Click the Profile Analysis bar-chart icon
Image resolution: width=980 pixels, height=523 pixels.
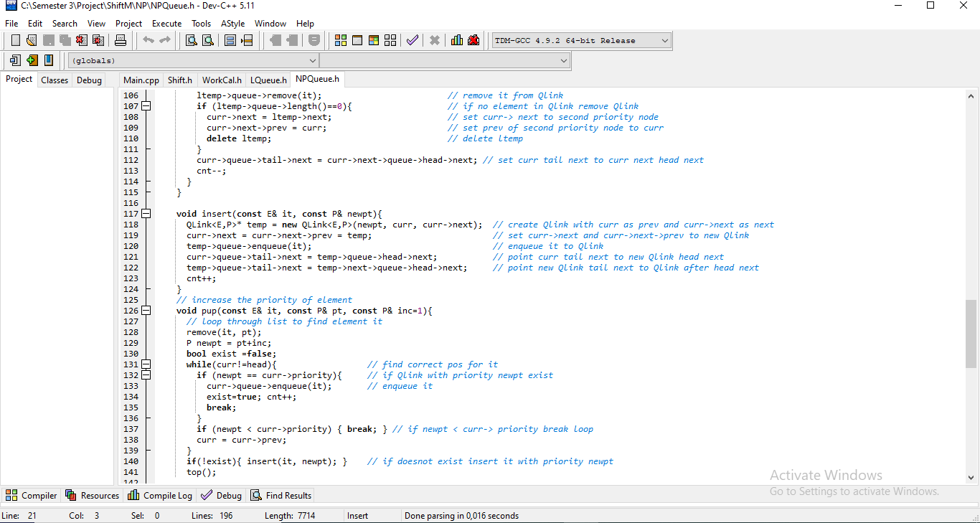click(457, 40)
